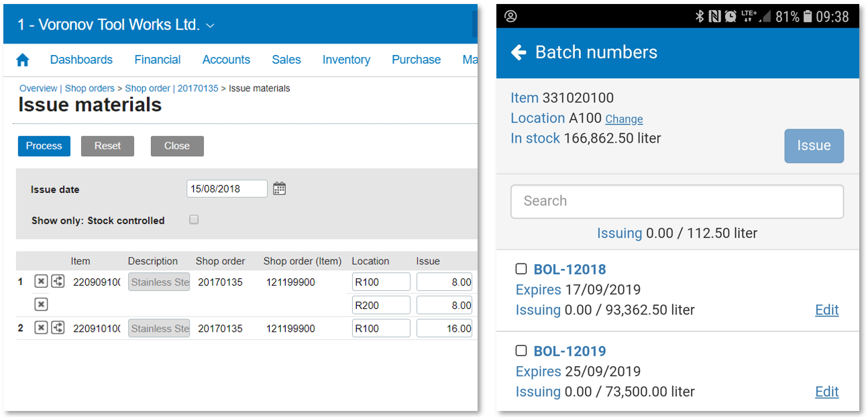Screen dimensions: 868x417
Task: Select the BOL-12019 batch checkbox
Action: 521,351
